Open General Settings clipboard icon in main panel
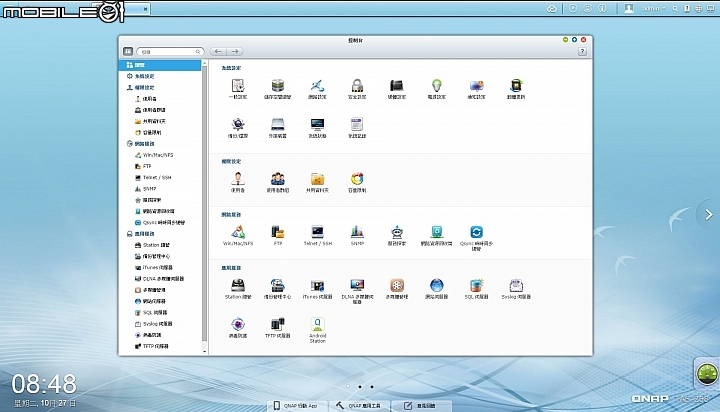Viewport: 720px width, 412px height. 238,86
